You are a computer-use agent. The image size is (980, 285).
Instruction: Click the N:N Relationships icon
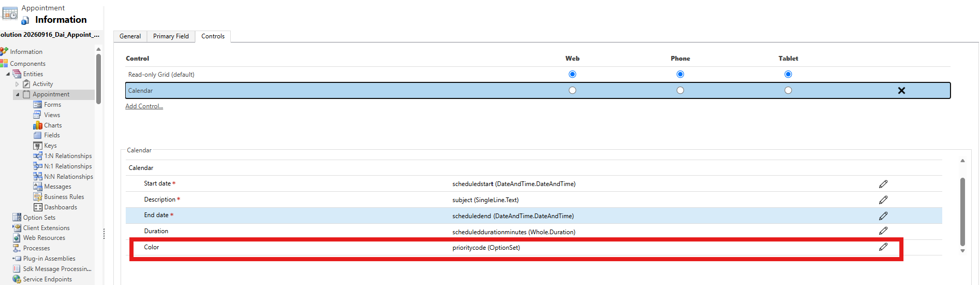tap(37, 176)
